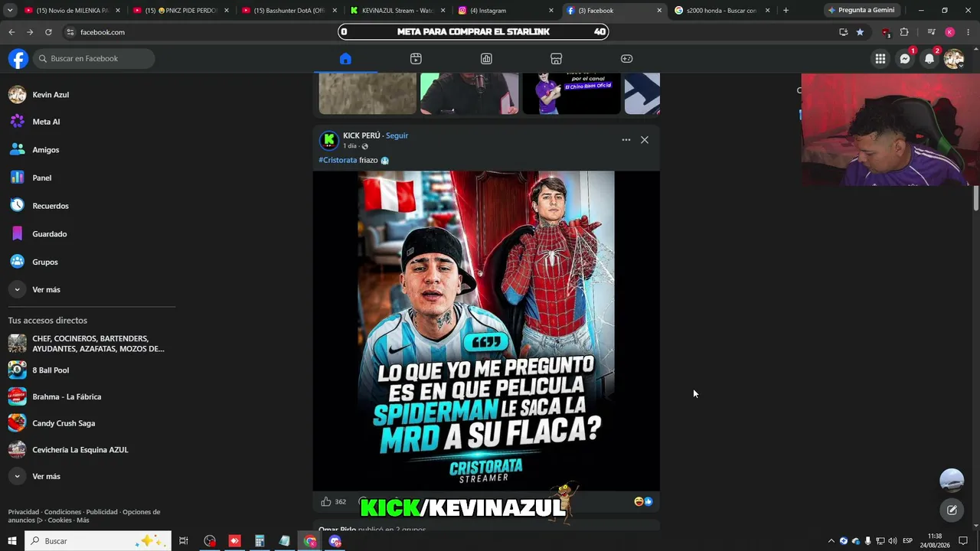980x551 pixels.
Task: Open the Calculator from the taskbar
Action: 260,541
